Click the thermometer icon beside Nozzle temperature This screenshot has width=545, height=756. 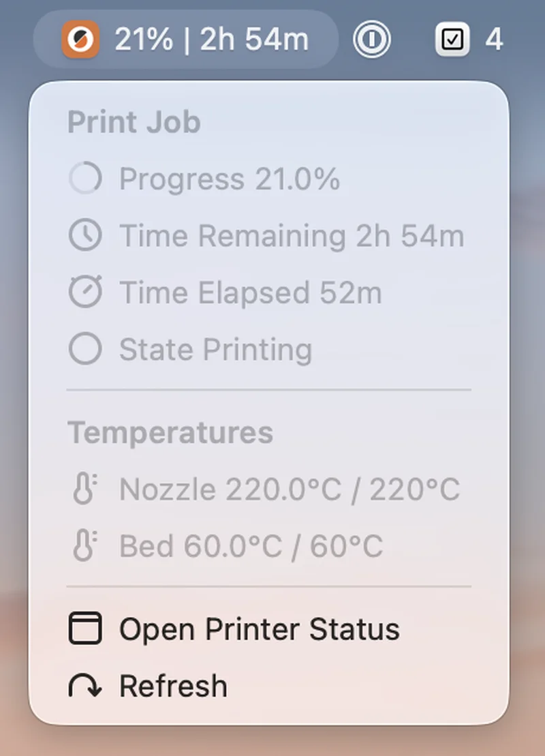[83, 488]
